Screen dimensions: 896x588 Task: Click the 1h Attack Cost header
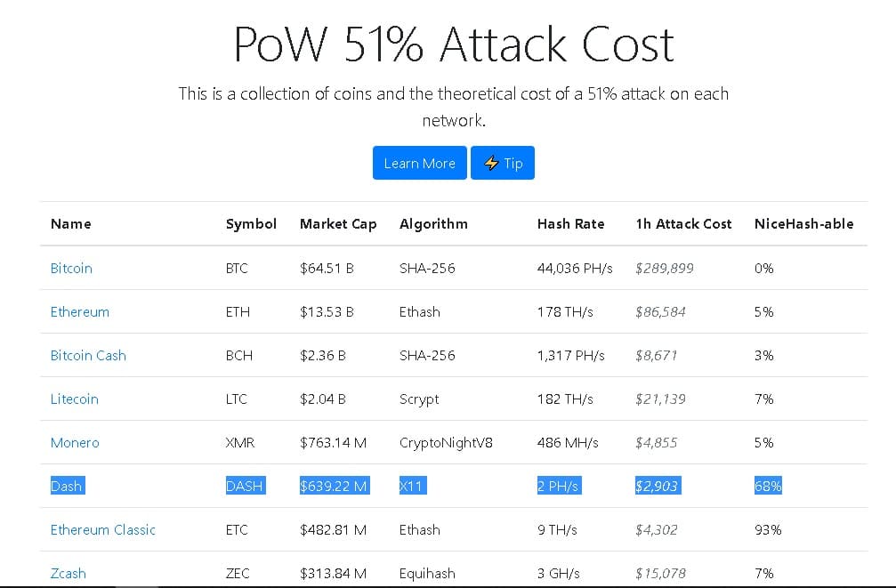pos(683,224)
